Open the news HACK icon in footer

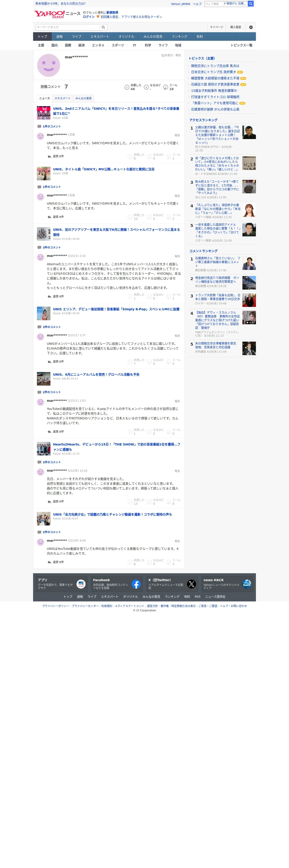coord(247,584)
